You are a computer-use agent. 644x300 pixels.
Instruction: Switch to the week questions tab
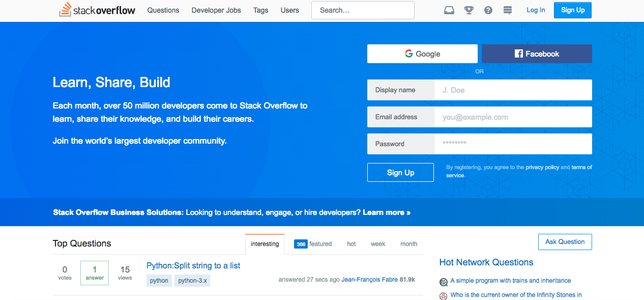coord(378,244)
